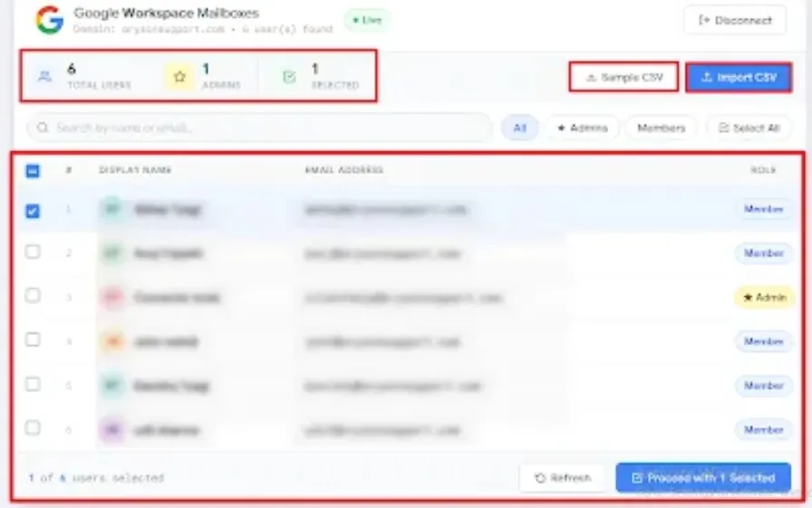Click the Member badge in row 6
The height and width of the screenshot is (508, 812).
click(764, 430)
